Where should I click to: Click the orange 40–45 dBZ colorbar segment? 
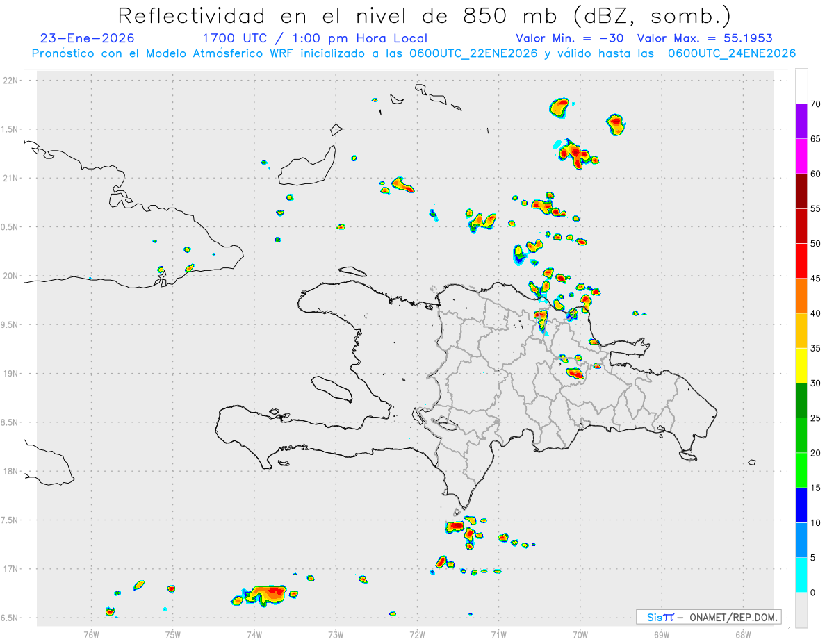click(801, 296)
